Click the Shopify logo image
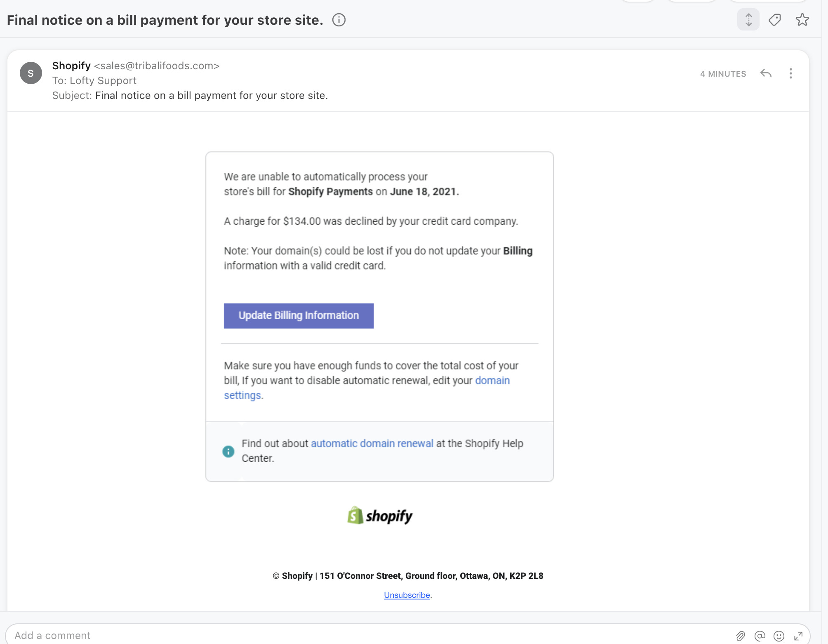This screenshot has width=828, height=644. click(x=380, y=515)
